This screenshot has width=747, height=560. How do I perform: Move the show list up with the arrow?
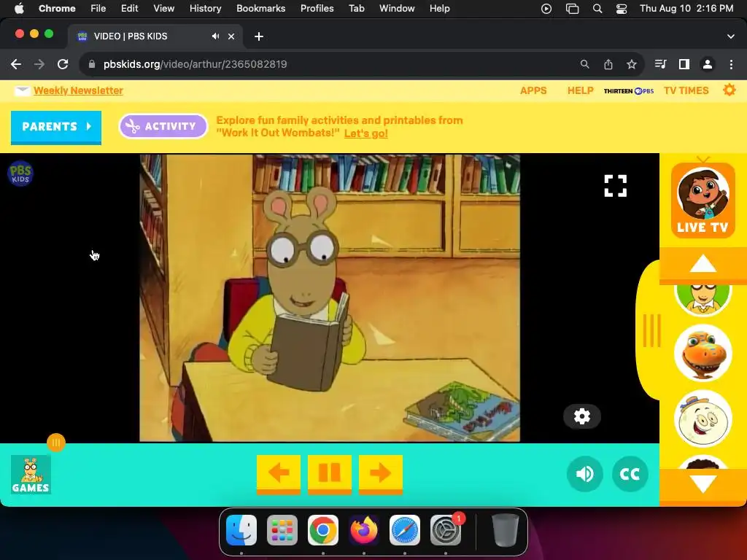703,264
